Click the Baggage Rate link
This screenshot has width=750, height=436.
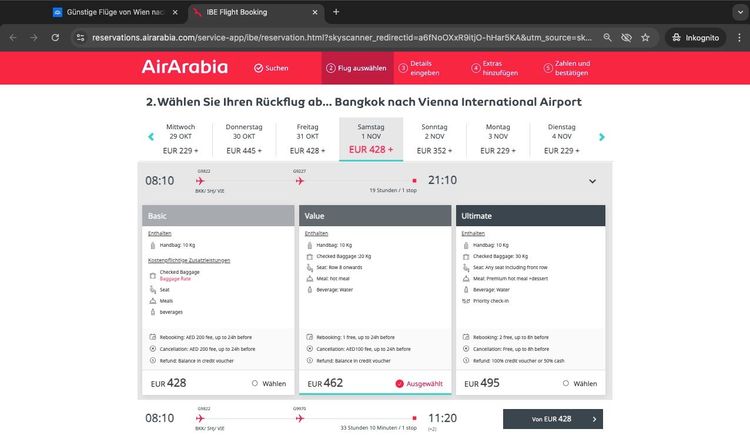[x=177, y=279]
